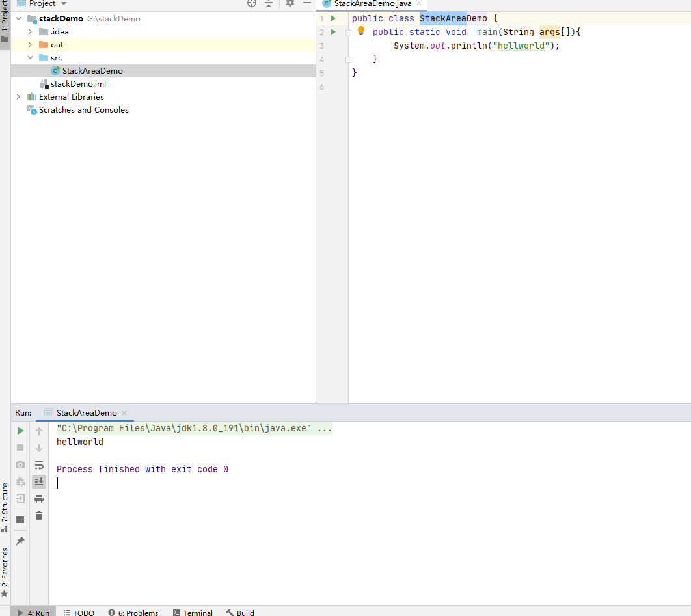691x616 pixels.
Task: Toggle soft-wrap in Run console
Action: coord(39,465)
